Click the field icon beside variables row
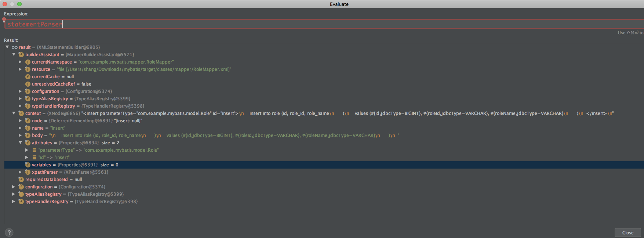Screen dimensions: 644x238 click(28, 165)
